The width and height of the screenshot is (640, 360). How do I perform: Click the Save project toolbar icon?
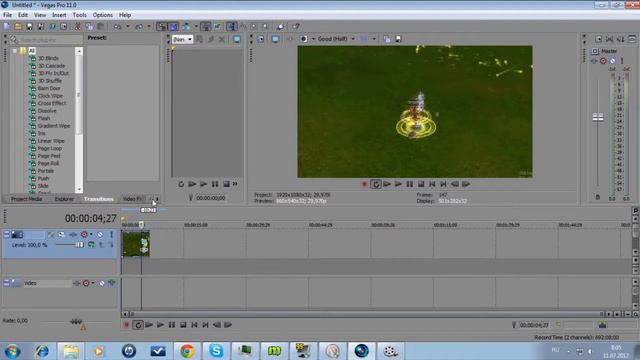[x=29, y=27]
